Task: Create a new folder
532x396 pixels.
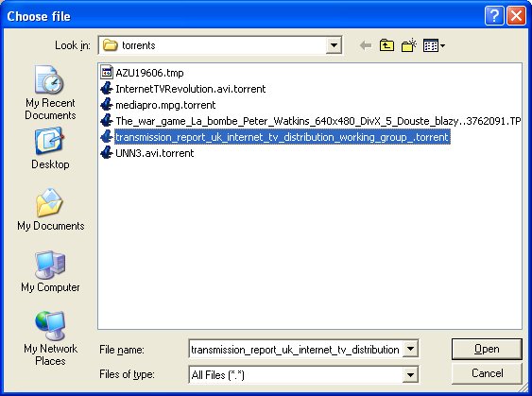Action: [x=409, y=45]
